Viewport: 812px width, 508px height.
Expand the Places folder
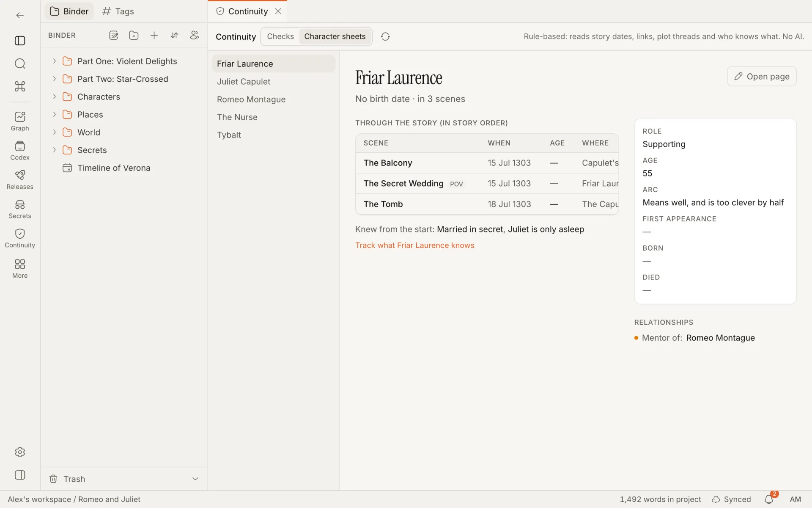point(54,115)
